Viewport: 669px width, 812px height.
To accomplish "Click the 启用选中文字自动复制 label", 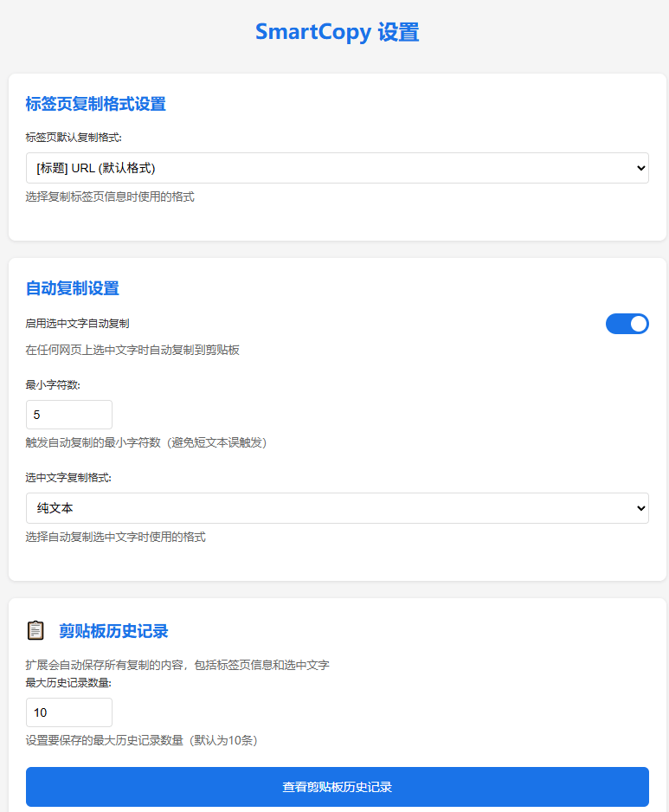I will 78,324.
